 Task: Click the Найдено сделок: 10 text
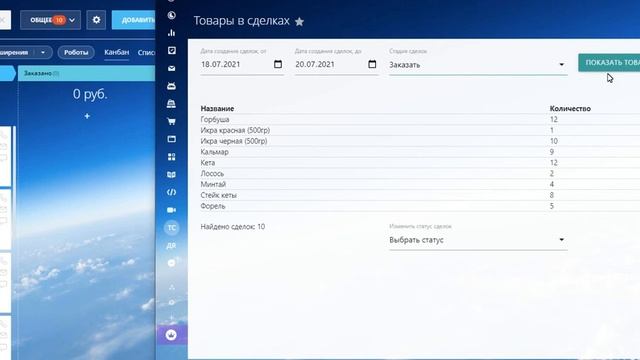233,227
